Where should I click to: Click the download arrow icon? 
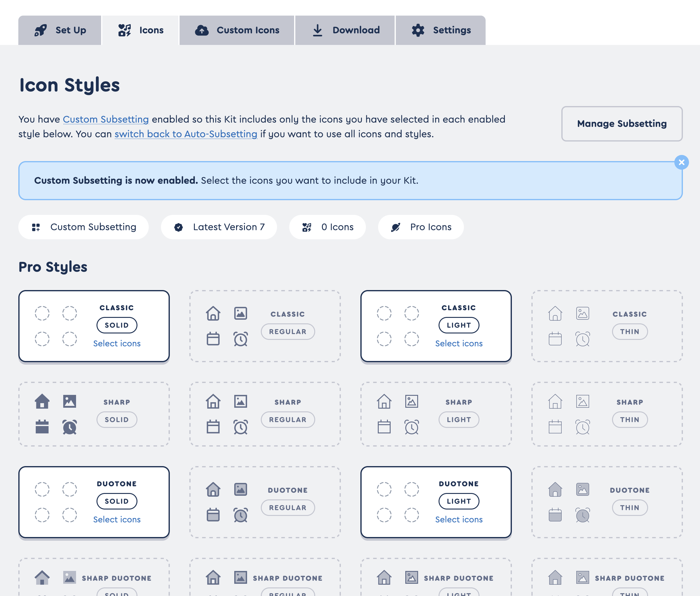[x=317, y=30]
